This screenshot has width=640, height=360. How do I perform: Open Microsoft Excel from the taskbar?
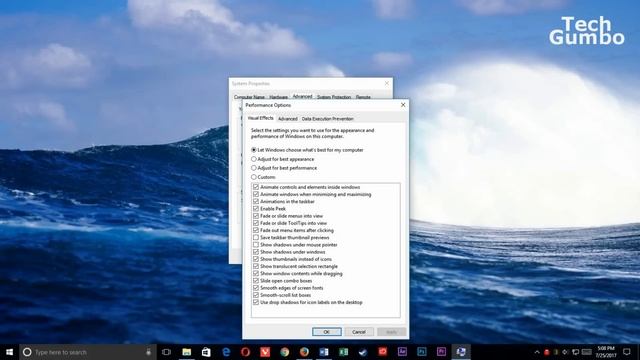click(343, 352)
